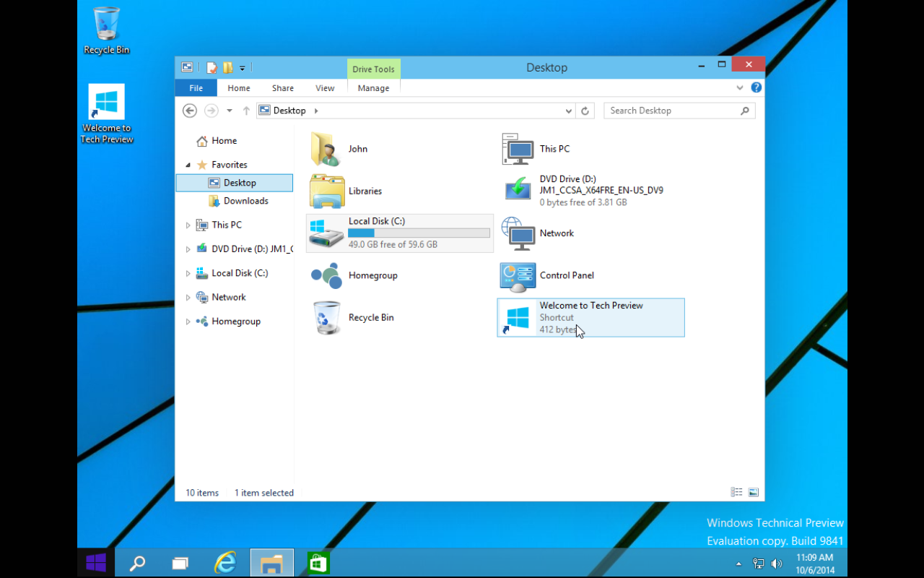Select Desktop under Favorites

point(235,183)
